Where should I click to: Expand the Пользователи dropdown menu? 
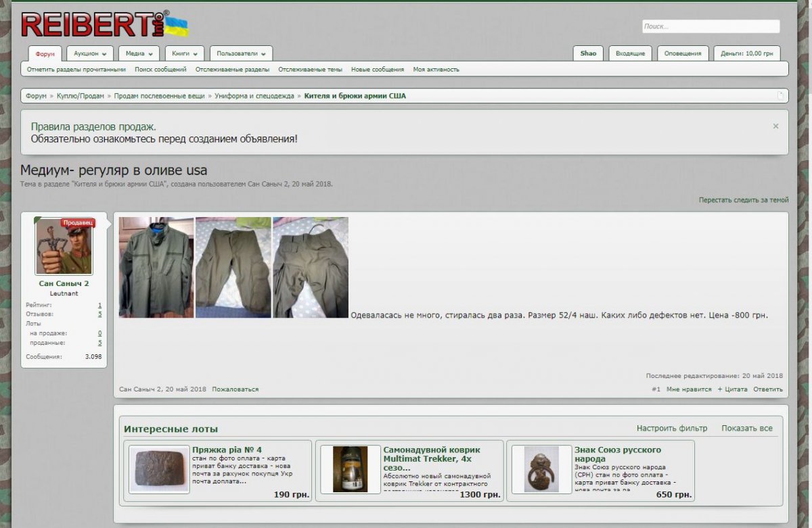[241, 53]
